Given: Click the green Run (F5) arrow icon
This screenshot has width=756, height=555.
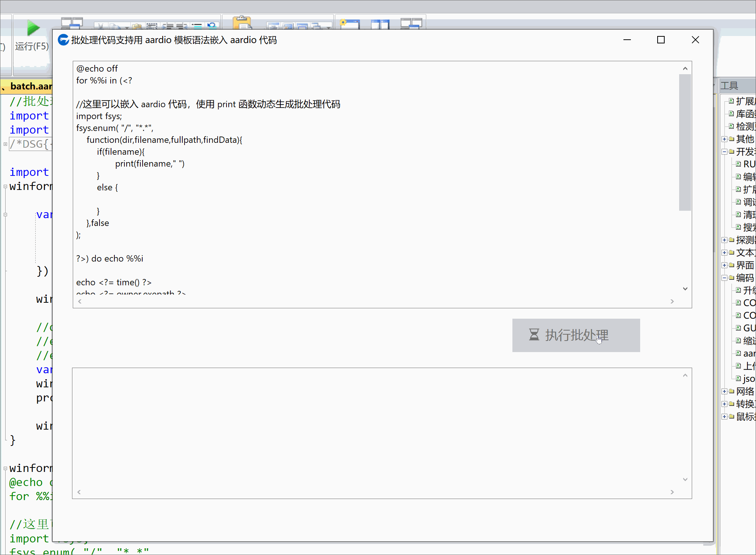Looking at the screenshot, I should pos(33,28).
